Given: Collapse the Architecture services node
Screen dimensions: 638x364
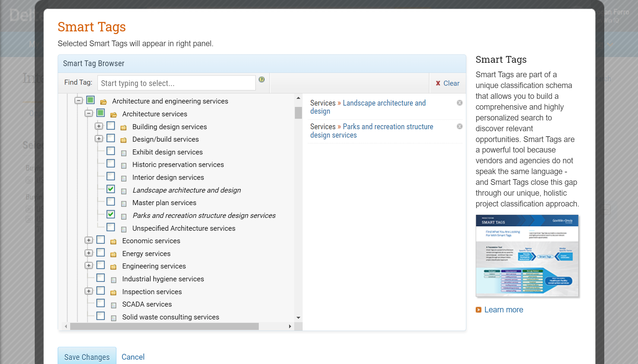Looking at the screenshot, I should (x=89, y=113).
